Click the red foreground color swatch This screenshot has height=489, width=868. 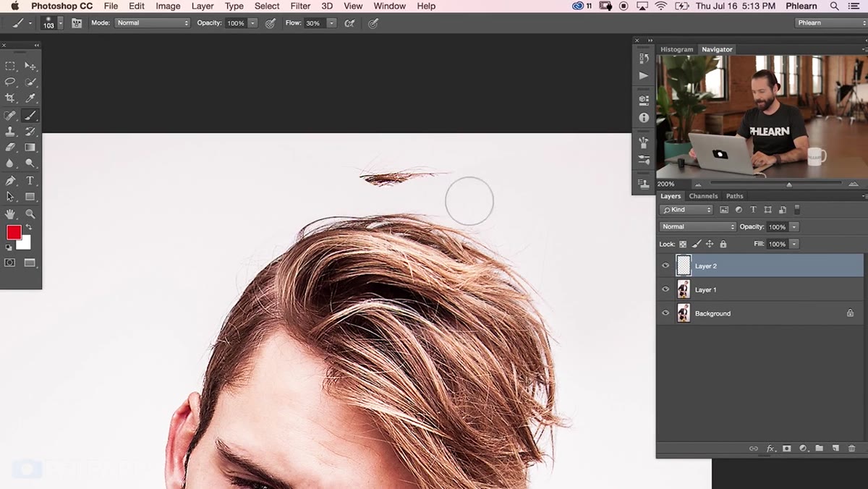(x=14, y=232)
